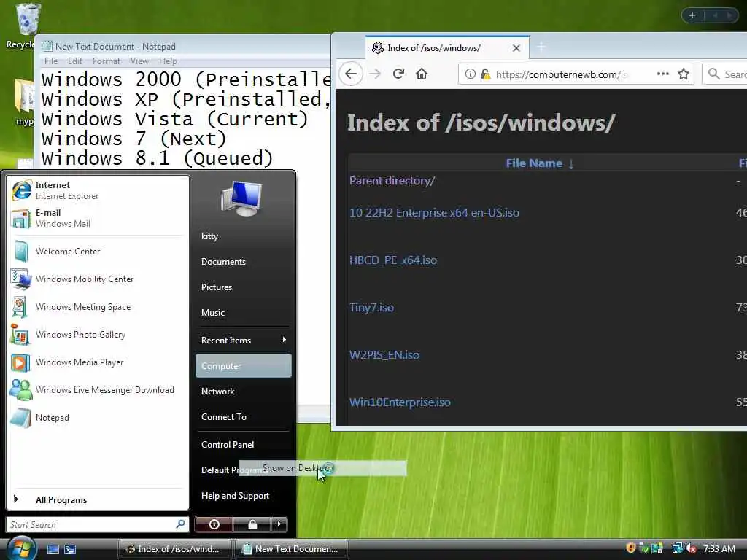Open Connect To from Start menu
This screenshot has height=560, width=747.
tap(243, 416)
